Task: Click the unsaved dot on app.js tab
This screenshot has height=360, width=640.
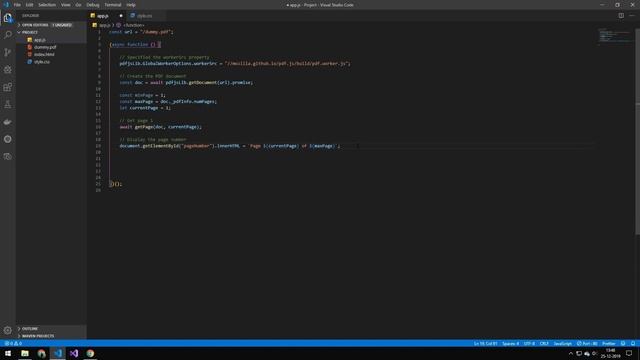Action: [x=121, y=16]
